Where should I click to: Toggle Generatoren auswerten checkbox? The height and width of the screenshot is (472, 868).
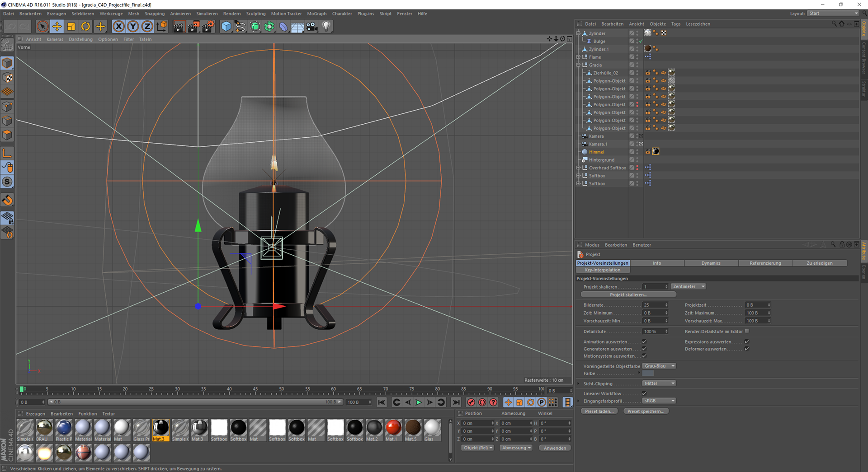(x=644, y=349)
